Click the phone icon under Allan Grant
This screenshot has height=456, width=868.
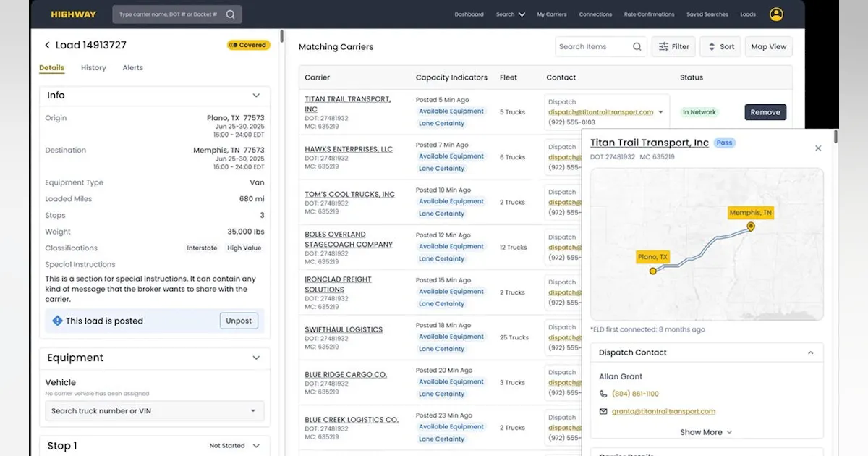pos(603,394)
